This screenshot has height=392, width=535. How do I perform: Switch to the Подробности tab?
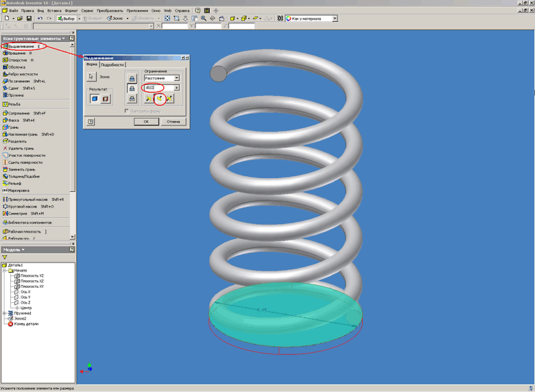tap(112, 65)
